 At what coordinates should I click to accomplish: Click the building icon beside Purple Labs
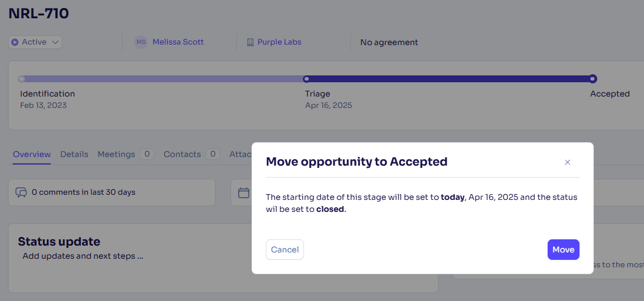(x=250, y=42)
